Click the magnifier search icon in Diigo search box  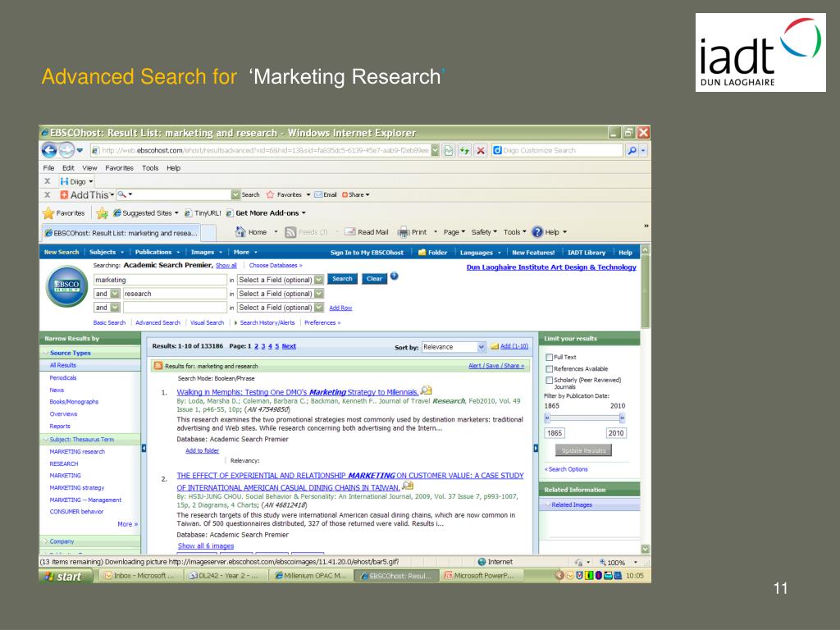pos(632,151)
